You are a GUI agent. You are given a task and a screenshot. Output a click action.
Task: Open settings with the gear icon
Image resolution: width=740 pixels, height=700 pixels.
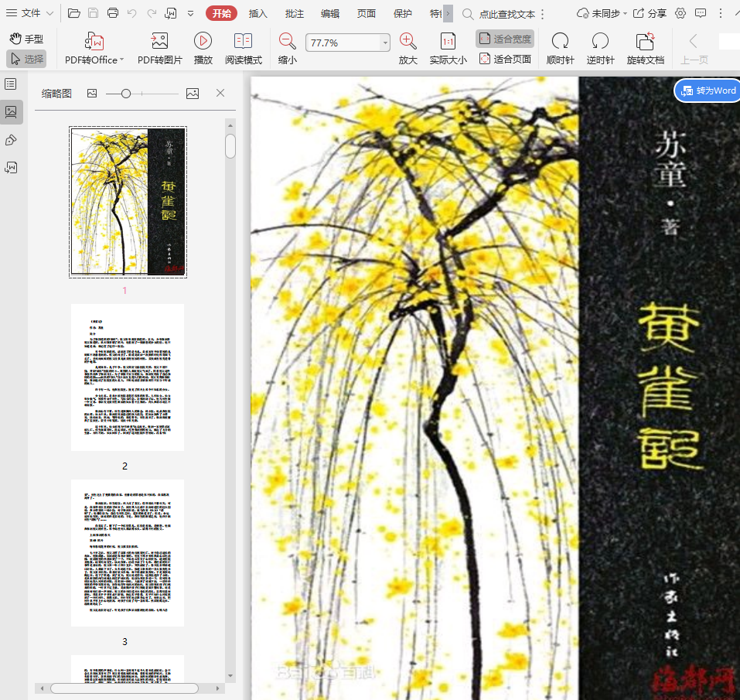pos(680,13)
